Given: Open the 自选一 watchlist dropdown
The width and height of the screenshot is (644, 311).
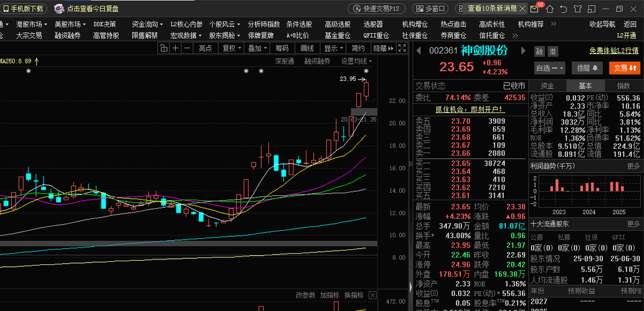Looking at the screenshot, I should click(x=549, y=68).
